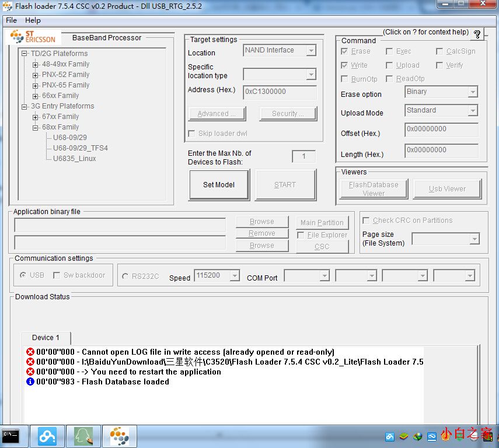Expand the PNX-65 Family node
Image resolution: width=499 pixels, height=448 pixels.
click(36, 86)
